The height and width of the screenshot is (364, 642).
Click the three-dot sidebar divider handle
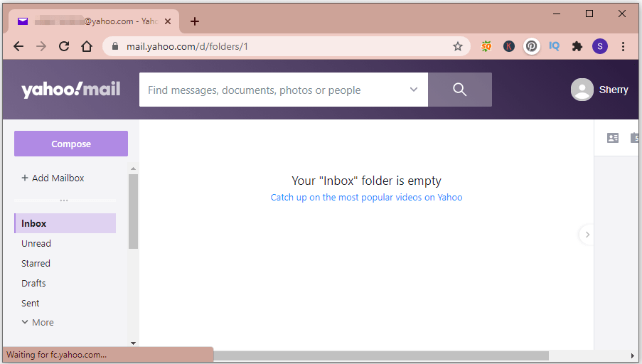click(x=64, y=200)
